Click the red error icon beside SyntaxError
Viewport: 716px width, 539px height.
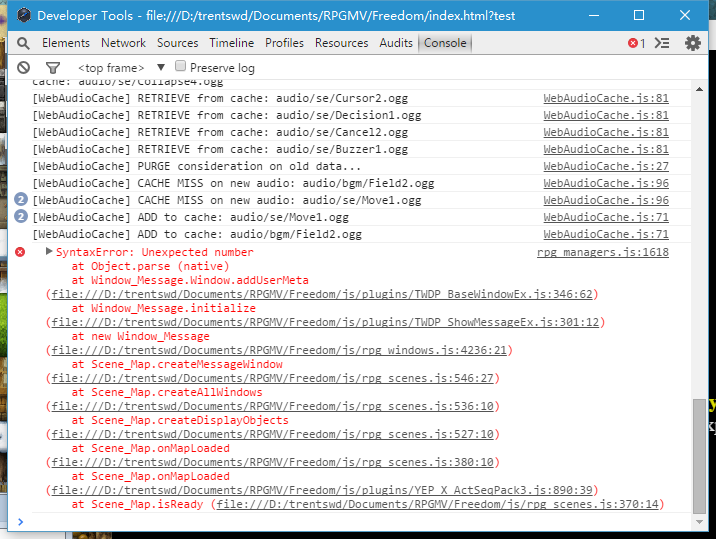20,252
